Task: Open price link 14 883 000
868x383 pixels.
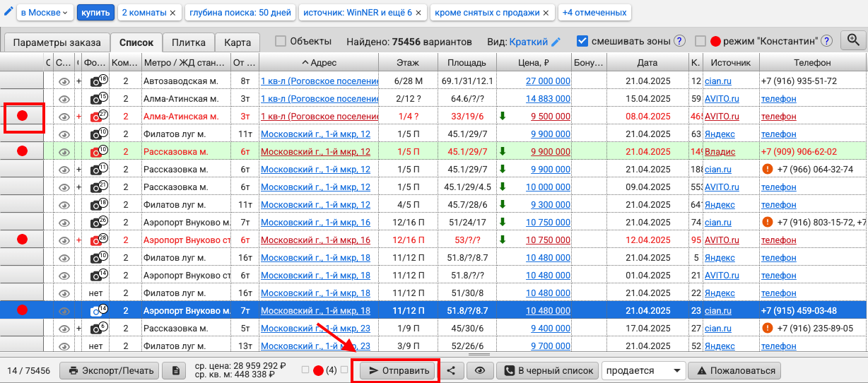Action: tap(549, 98)
